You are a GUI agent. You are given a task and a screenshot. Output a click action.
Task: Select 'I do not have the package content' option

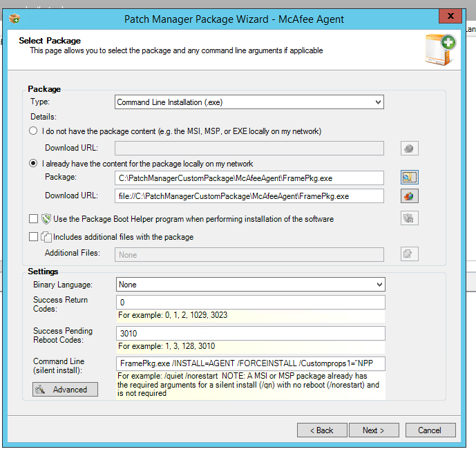coord(33,131)
